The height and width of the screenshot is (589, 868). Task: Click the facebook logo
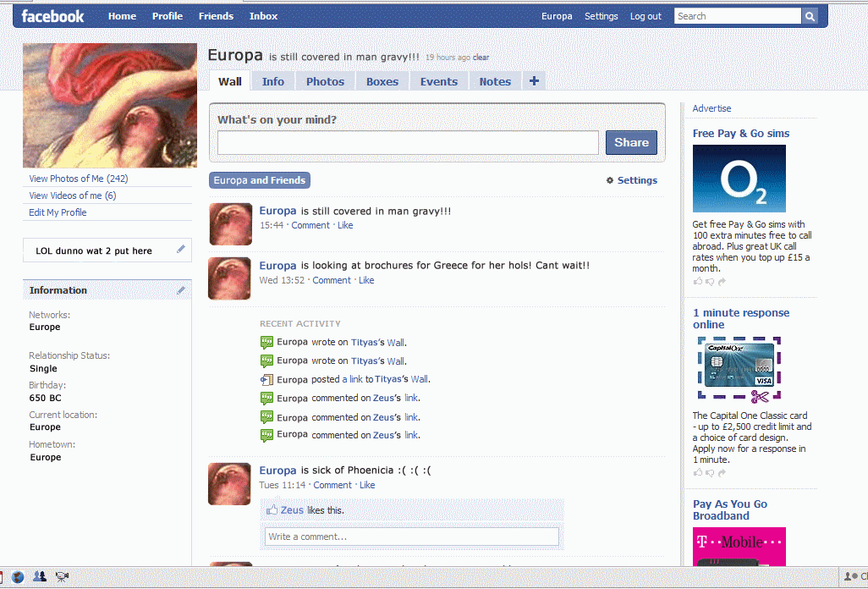52,17
